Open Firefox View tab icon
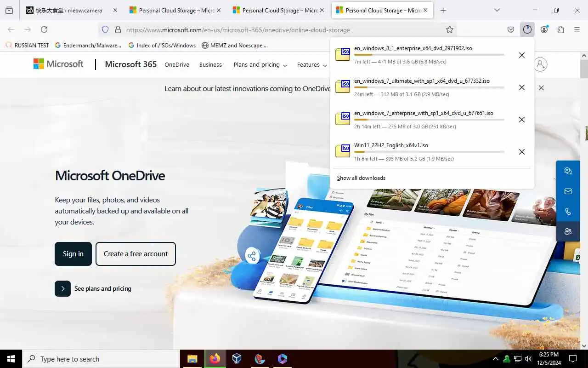The width and height of the screenshot is (588, 368). (x=9, y=10)
